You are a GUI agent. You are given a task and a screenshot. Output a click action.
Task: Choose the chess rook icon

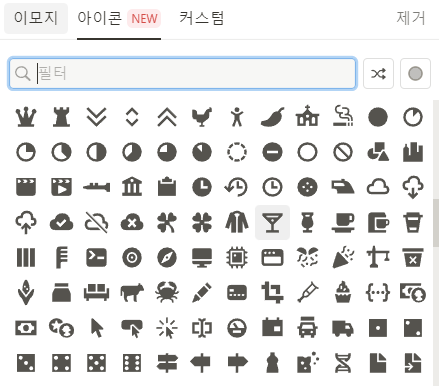pyautogui.click(x=62, y=117)
